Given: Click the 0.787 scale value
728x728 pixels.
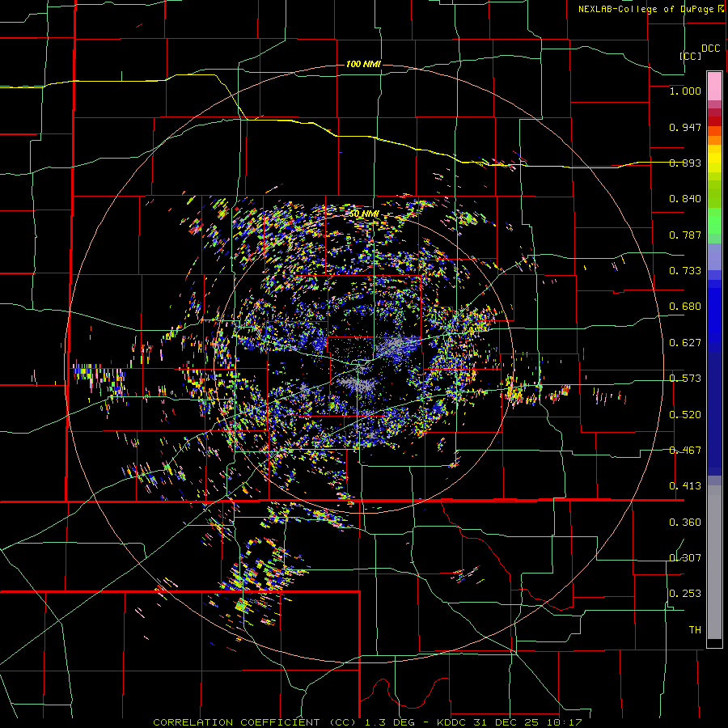Looking at the screenshot, I should (x=685, y=235).
